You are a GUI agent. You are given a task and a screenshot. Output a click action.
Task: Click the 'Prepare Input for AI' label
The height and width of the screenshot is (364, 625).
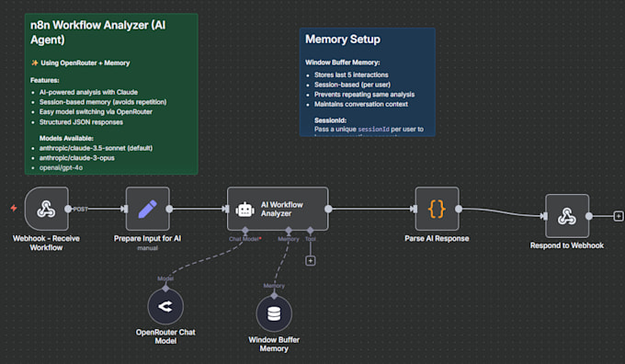[x=147, y=238]
